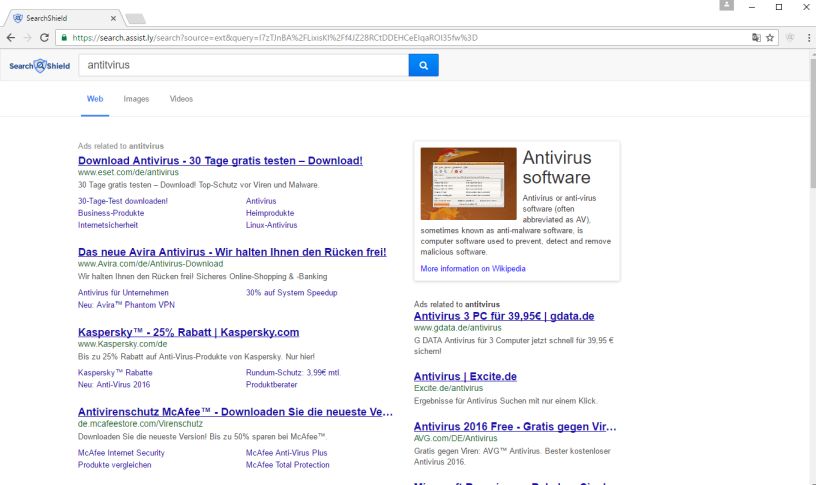Click the vertical page scrollbar
Image resolution: width=816 pixels, height=485 pixels.
point(812,123)
